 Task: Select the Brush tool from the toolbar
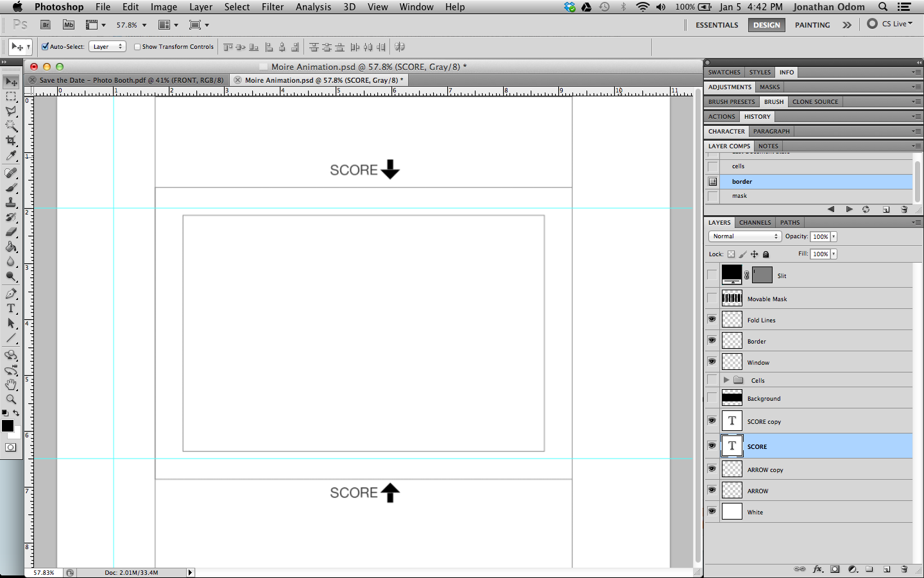click(11, 189)
